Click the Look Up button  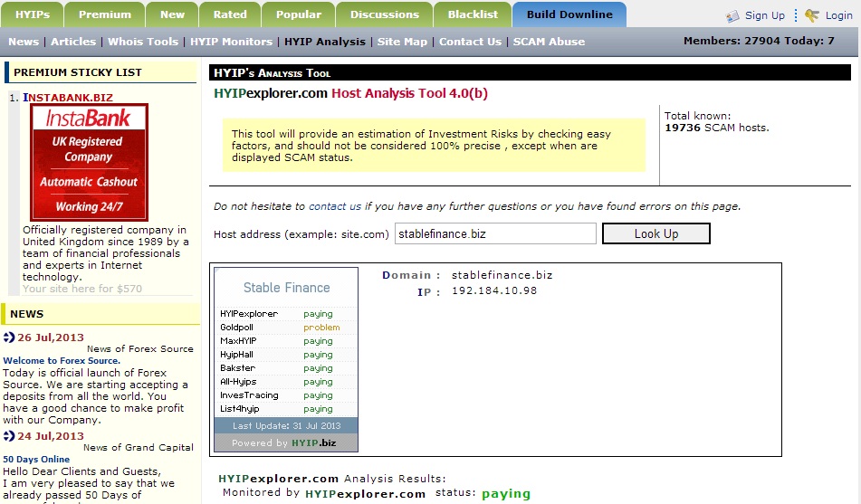pyautogui.click(x=656, y=233)
